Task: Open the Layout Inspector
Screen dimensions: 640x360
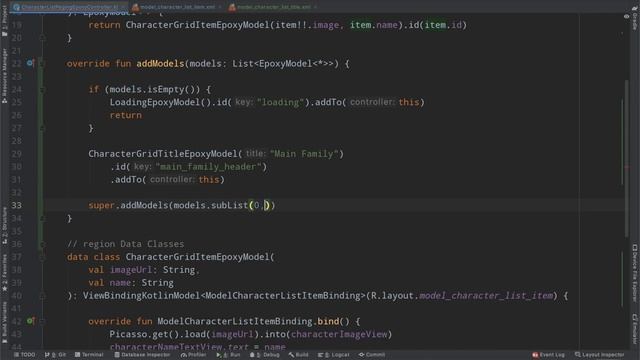Action: (x=600, y=355)
